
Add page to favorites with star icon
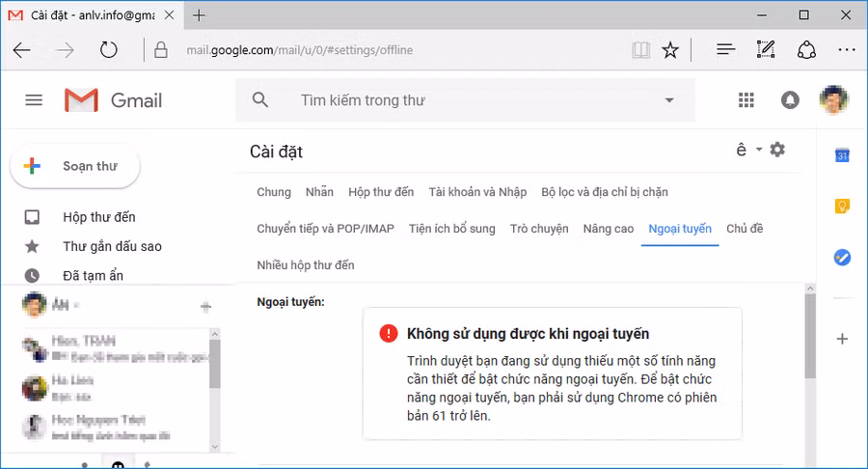point(670,50)
